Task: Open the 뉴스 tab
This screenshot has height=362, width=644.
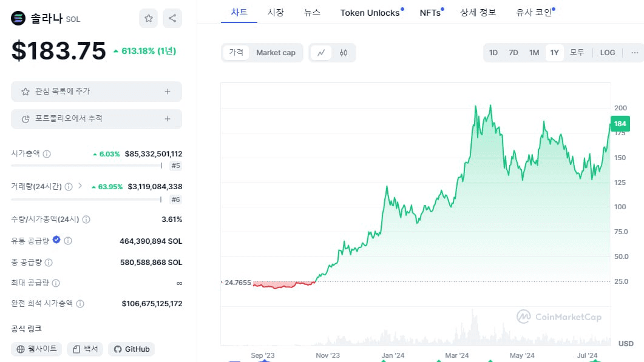Action: [312, 13]
